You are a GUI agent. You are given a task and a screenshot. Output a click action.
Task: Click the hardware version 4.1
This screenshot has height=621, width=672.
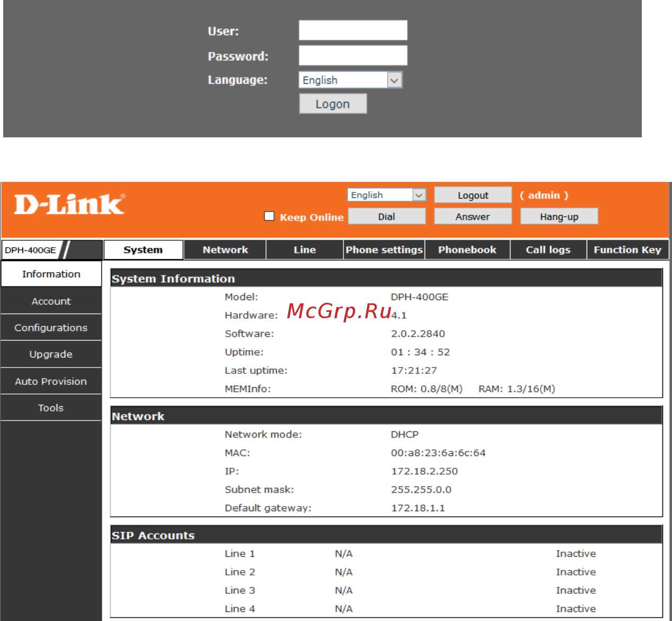coord(399,315)
